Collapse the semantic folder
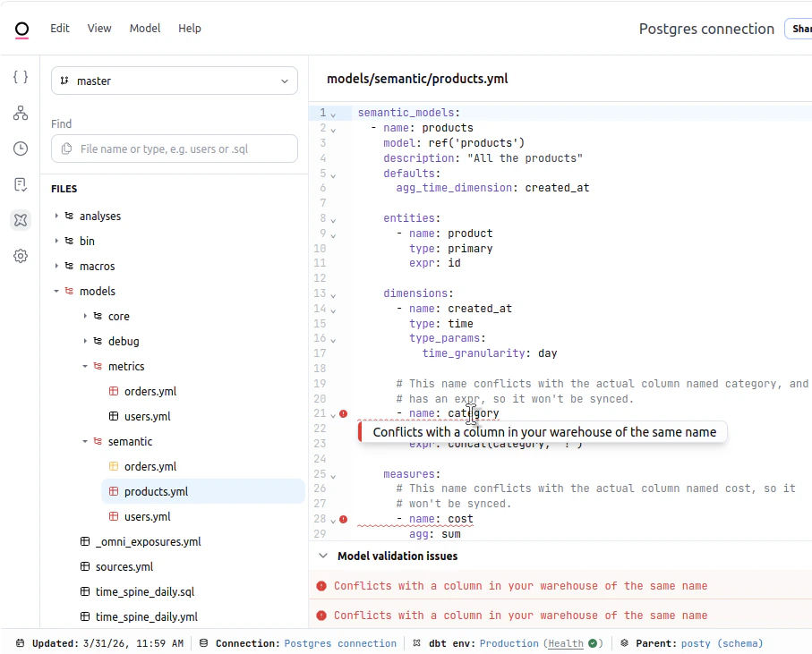812x654 pixels. pyautogui.click(x=85, y=441)
